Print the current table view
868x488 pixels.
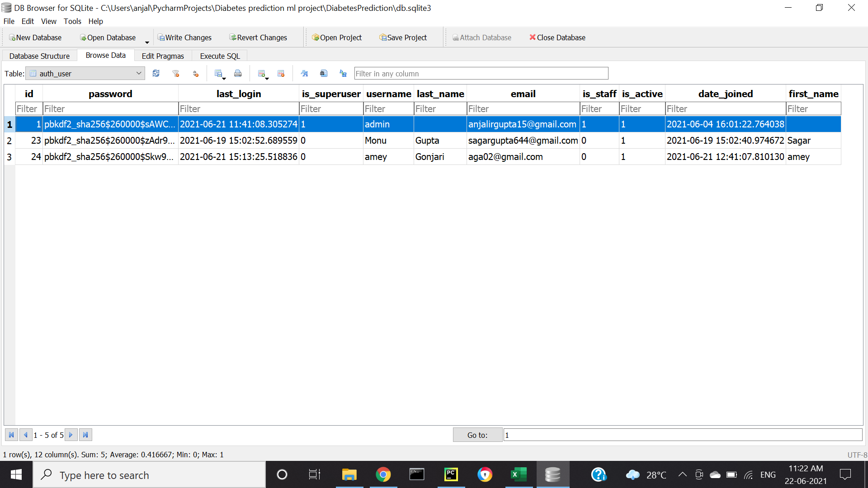coord(238,73)
